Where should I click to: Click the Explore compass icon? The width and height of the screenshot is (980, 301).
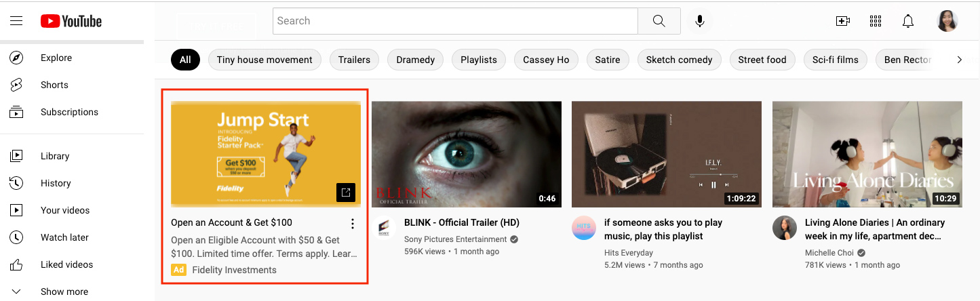tap(16, 58)
